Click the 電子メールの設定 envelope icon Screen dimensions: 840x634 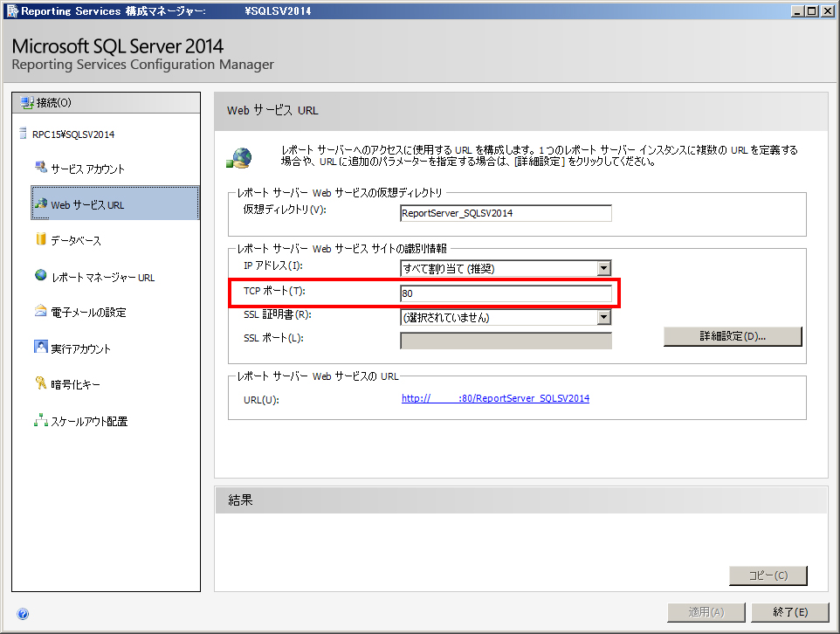click(x=41, y=311)
